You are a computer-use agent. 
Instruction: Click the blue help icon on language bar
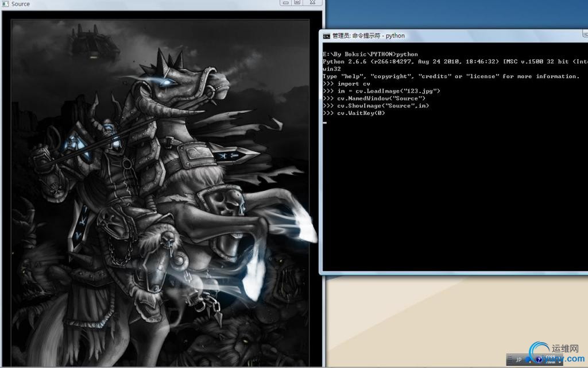(x=539, y=360)
